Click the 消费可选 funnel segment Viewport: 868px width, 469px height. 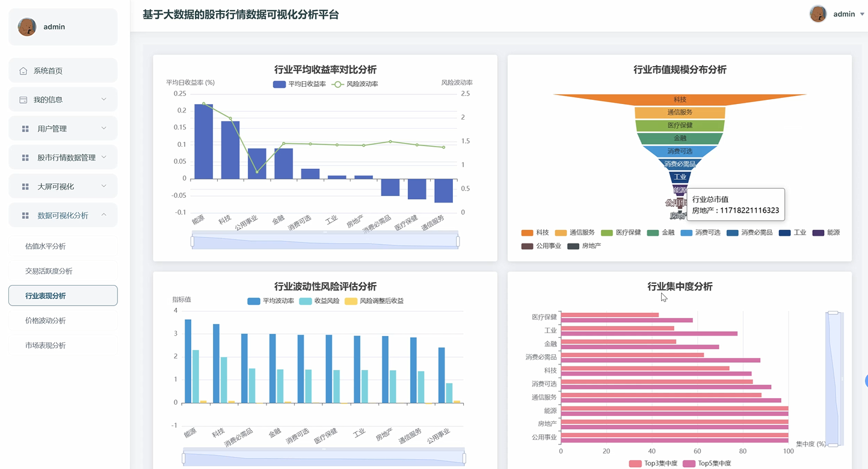click(x=680, y=152)
